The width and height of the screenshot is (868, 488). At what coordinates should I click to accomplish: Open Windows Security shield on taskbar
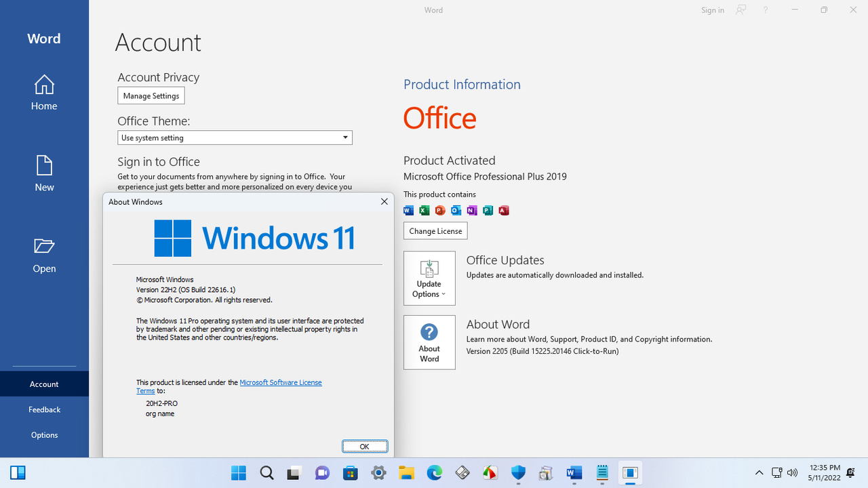[518, 473]
